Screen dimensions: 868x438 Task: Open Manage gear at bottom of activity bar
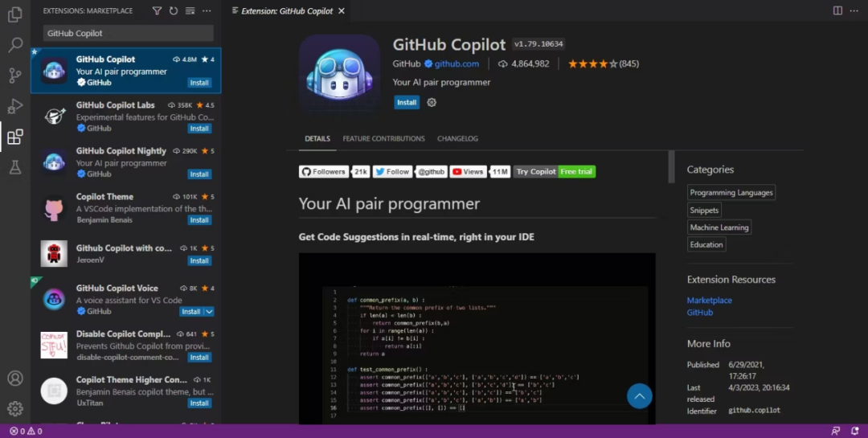[14, 408]
